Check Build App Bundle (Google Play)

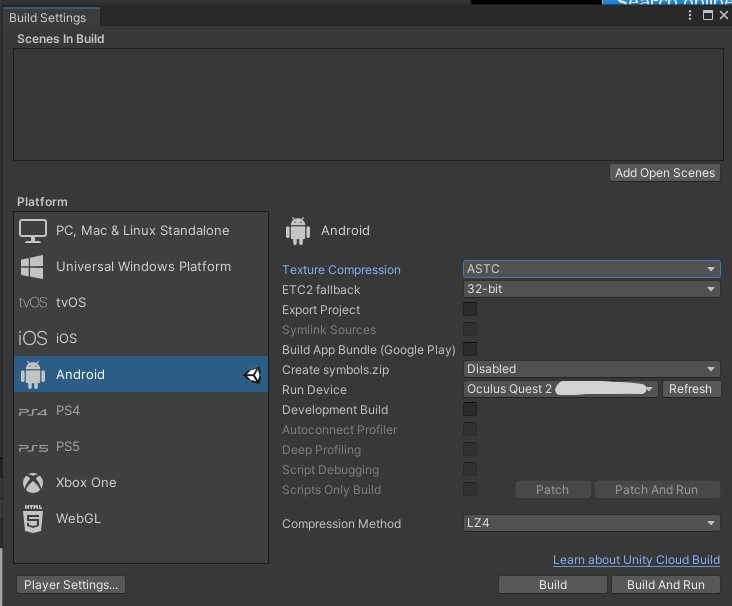(x=470, y=349)
